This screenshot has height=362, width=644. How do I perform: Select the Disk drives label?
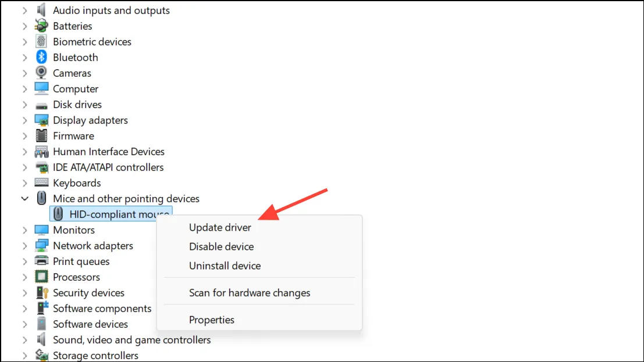[77, 104]
